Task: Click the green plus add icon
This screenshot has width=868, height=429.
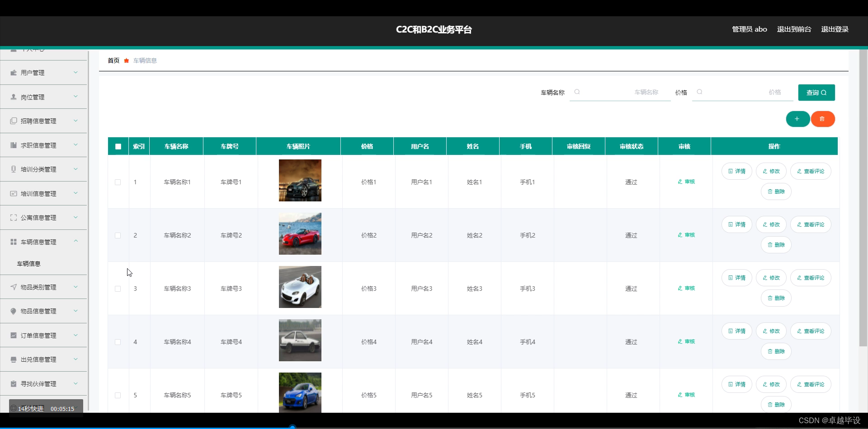Action: (x=797, y=119)
